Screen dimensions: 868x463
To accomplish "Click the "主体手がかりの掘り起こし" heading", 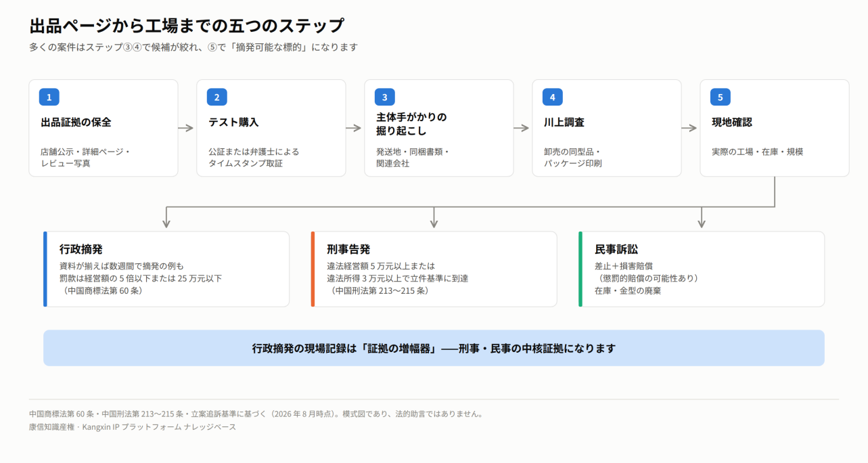I will [411, 124].
